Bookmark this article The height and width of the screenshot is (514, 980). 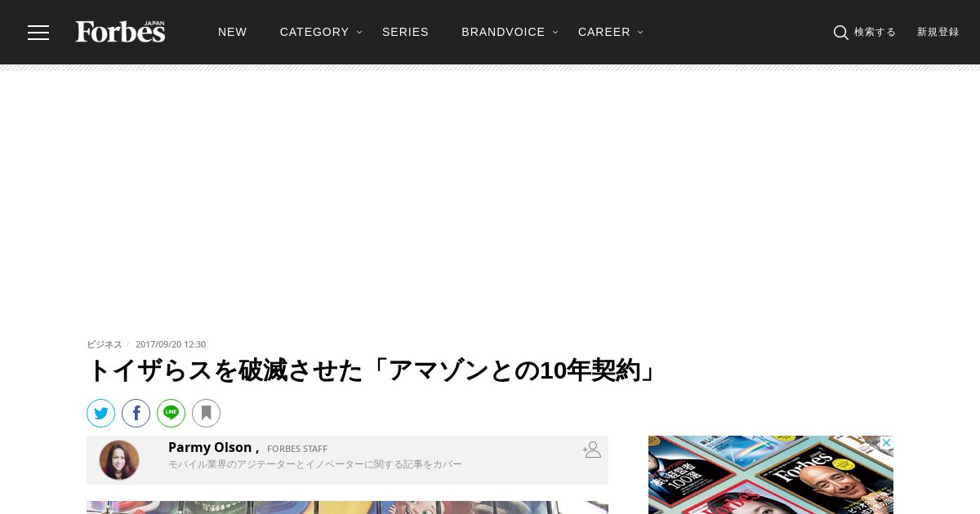click(x=207, y=413)
